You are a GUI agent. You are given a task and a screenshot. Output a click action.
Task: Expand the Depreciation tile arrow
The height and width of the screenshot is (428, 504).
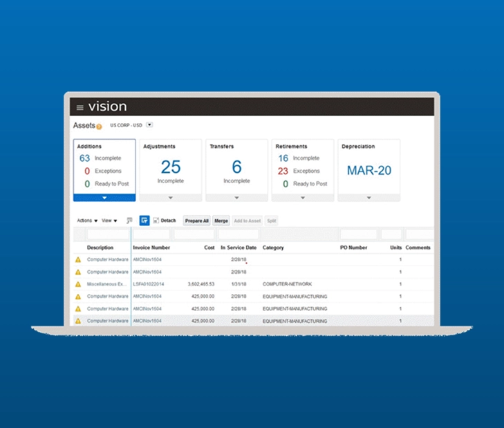pos(368,198)
